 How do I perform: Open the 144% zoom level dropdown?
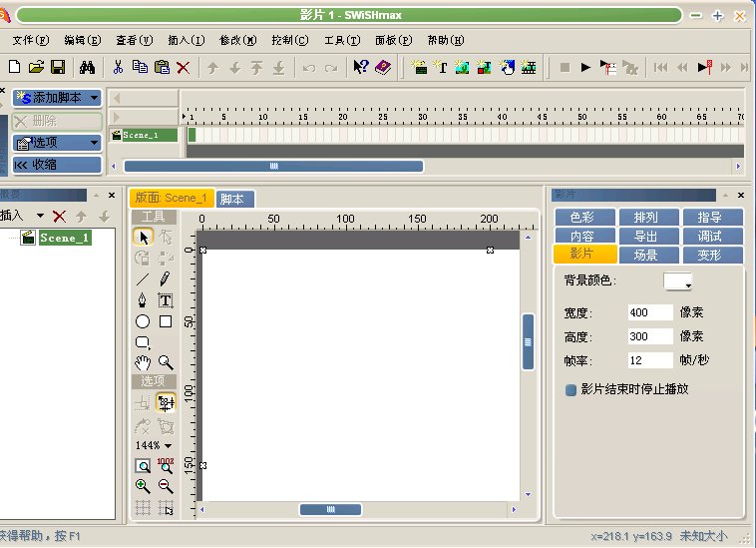coord(154,445)
